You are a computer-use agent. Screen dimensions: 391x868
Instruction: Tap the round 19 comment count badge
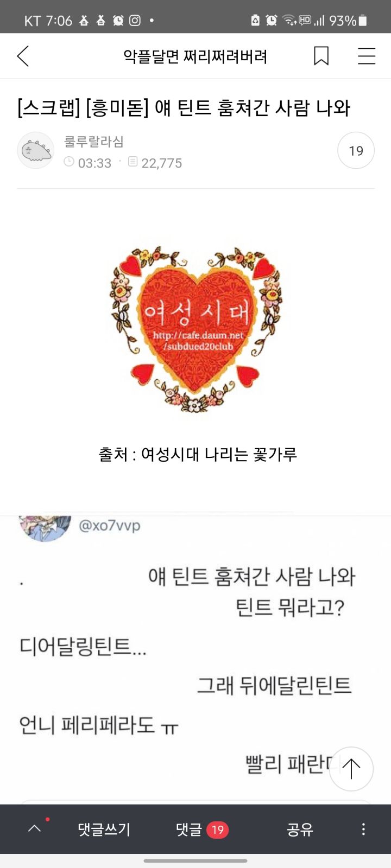tap(356, 150)
